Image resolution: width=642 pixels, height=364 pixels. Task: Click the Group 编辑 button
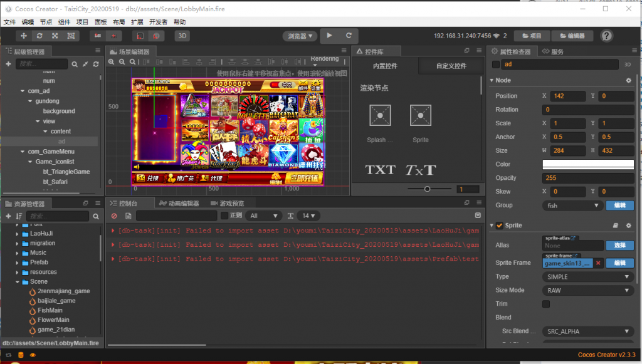tap(620, 205)
